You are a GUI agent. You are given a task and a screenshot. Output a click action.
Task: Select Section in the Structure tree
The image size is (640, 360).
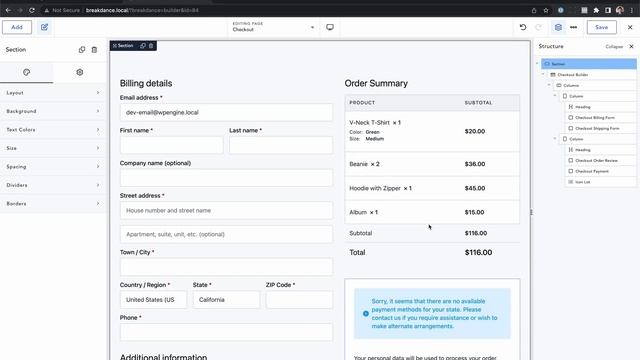[589, 64]
